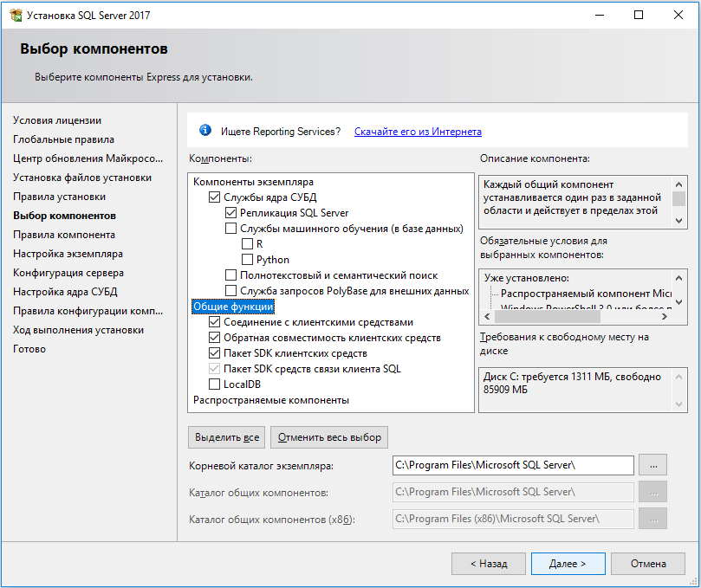Screen dimensions: 701x588
Task: Click the SQL Server setup icon in title bar
Action: click(x=16, y=15)
